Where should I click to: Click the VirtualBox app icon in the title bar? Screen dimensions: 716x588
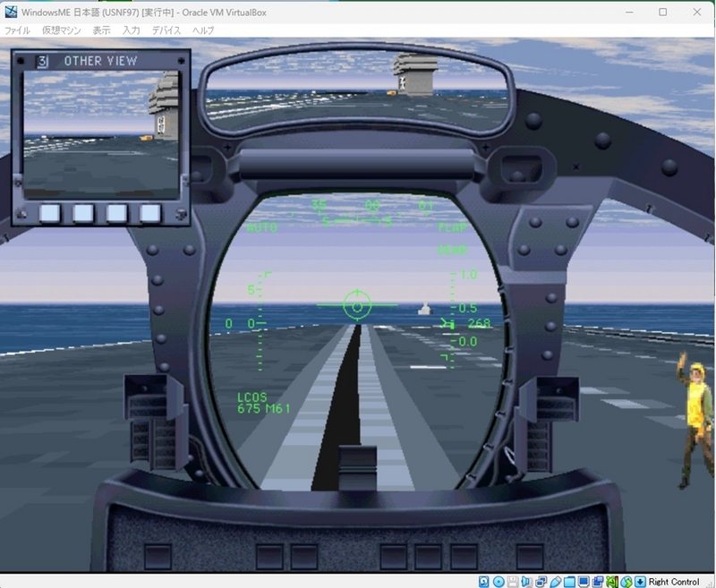[11, 12]
